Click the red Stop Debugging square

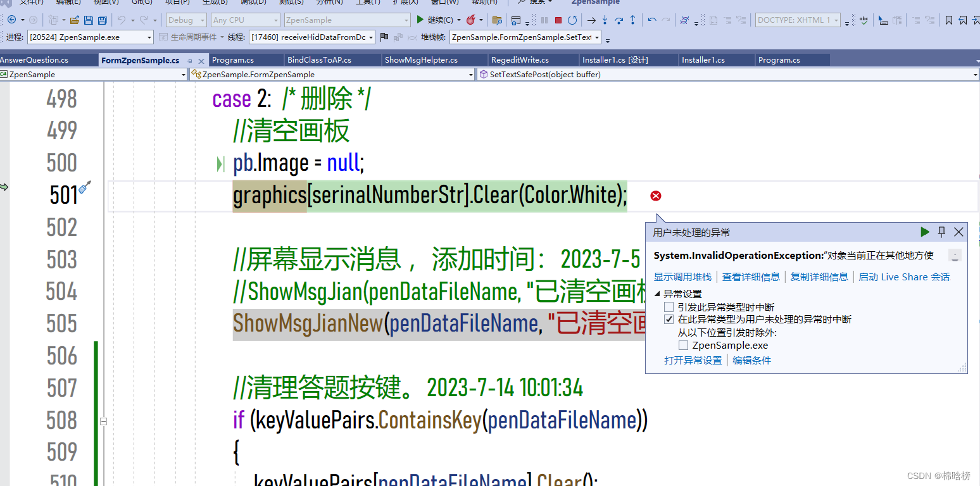coord(558,20)
